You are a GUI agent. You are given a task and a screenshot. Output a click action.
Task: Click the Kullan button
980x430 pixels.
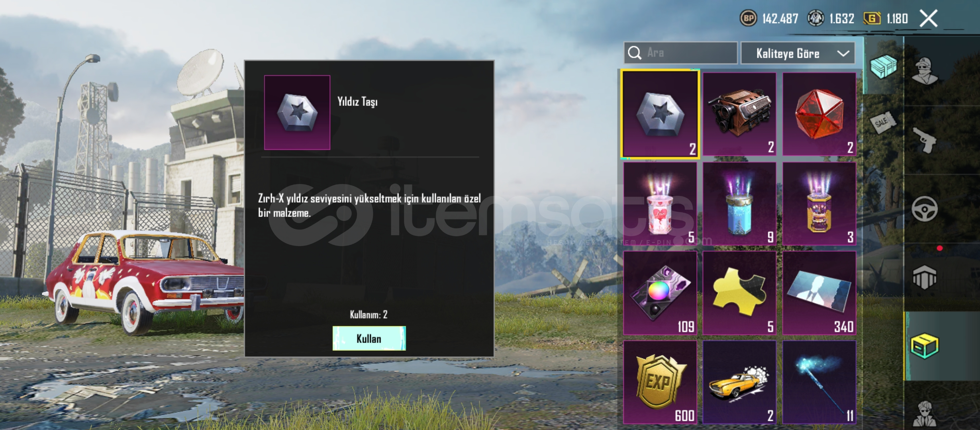coord(369,338)
